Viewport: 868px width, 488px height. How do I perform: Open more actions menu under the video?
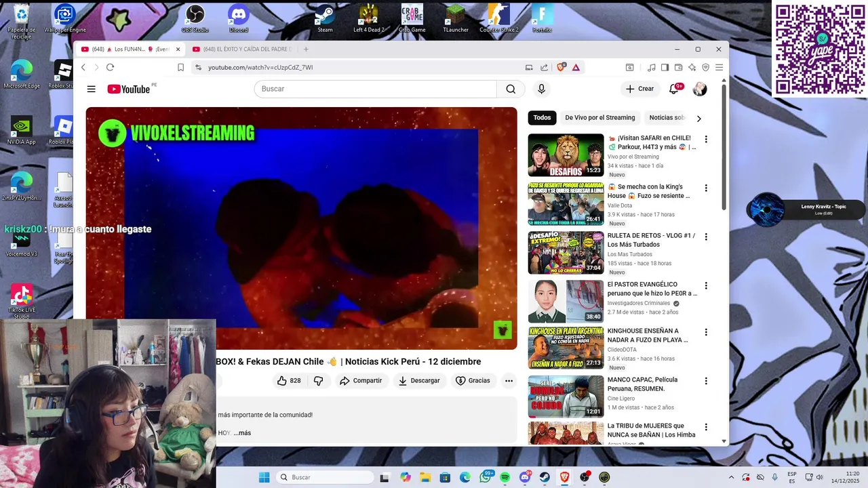click(509, 381)
